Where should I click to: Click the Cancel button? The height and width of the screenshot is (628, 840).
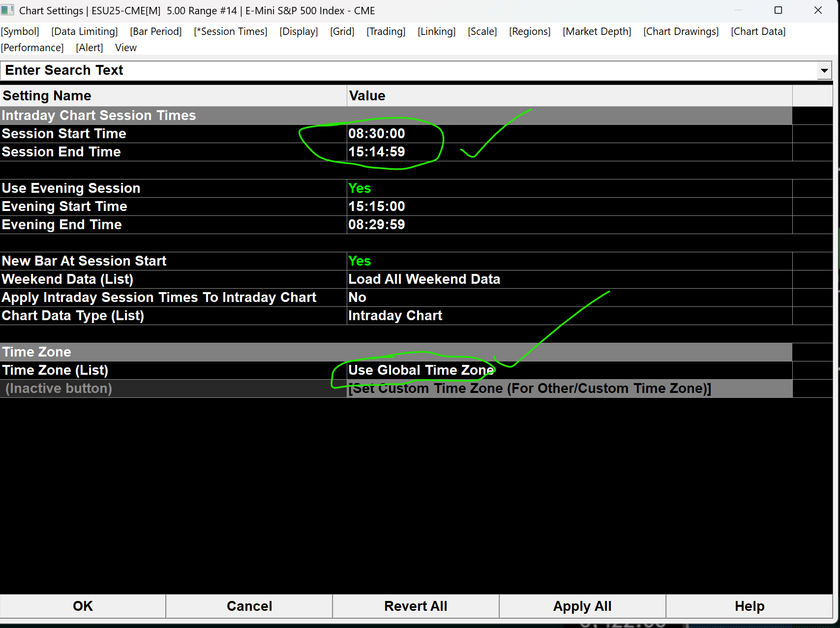[x=249, y=606]
